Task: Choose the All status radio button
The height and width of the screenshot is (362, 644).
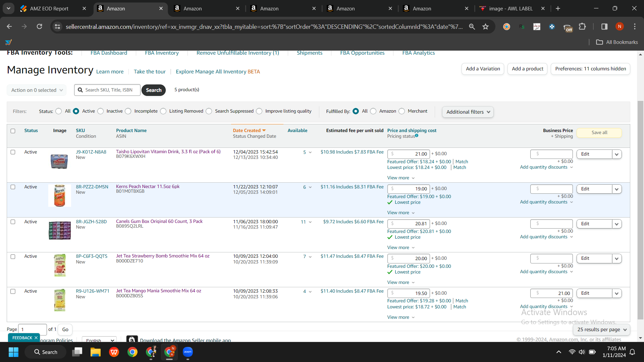Action: click(59, 111)
